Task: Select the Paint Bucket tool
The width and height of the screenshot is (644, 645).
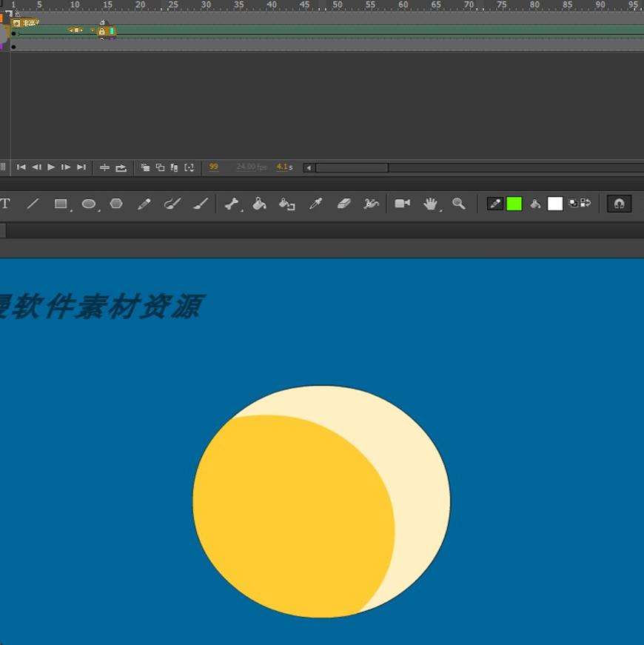Action: (260, 204)
